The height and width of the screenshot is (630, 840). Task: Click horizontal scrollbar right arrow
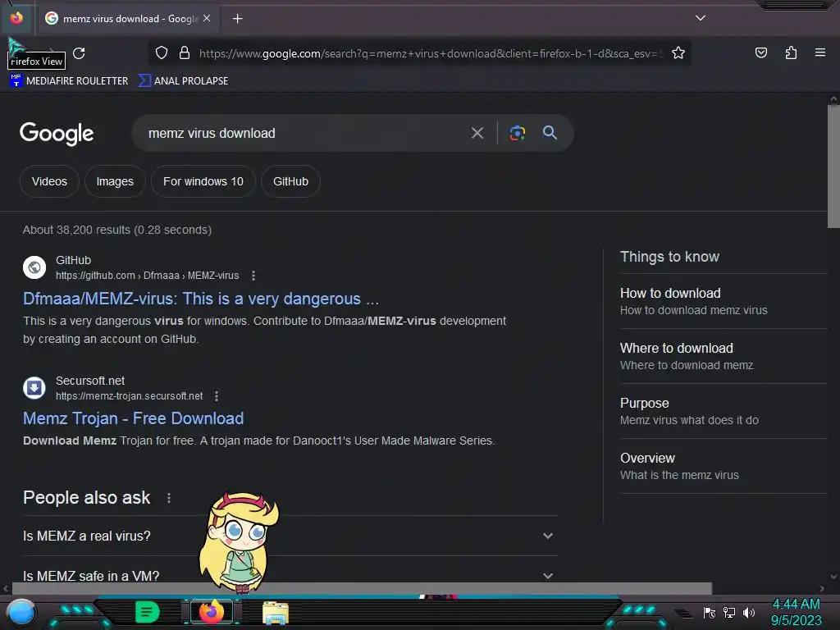[822, 588]
